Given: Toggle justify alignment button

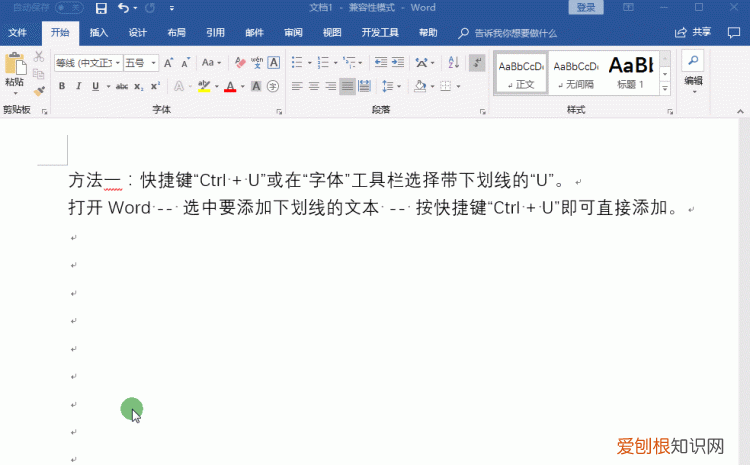Looking at the screenshot, I should coord(347,86).
